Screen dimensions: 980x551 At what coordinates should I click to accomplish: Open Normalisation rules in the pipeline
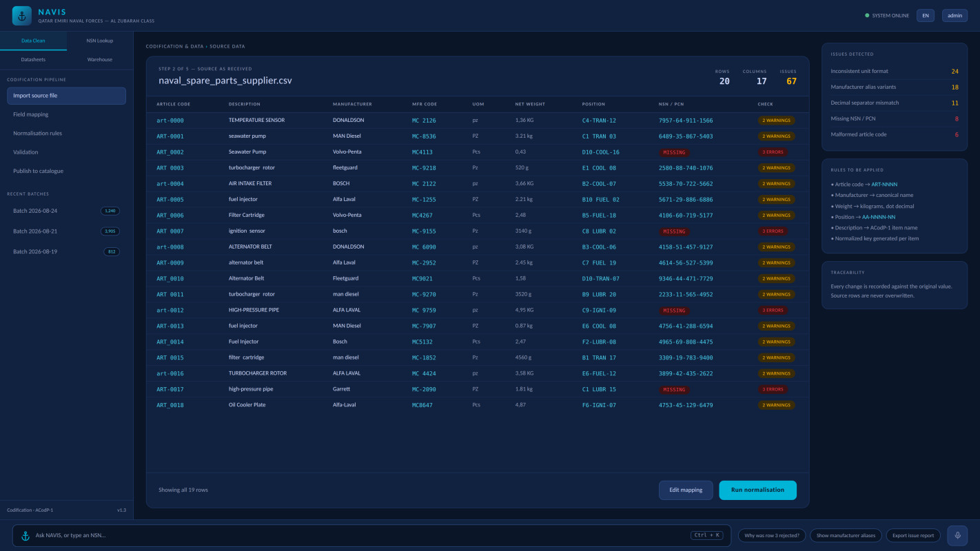click(x=67, y=133)
